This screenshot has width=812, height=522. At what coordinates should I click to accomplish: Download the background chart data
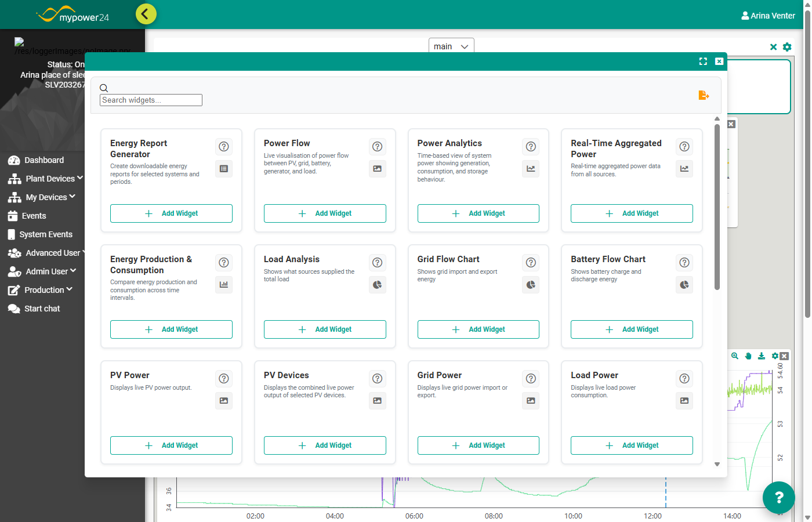762,356
